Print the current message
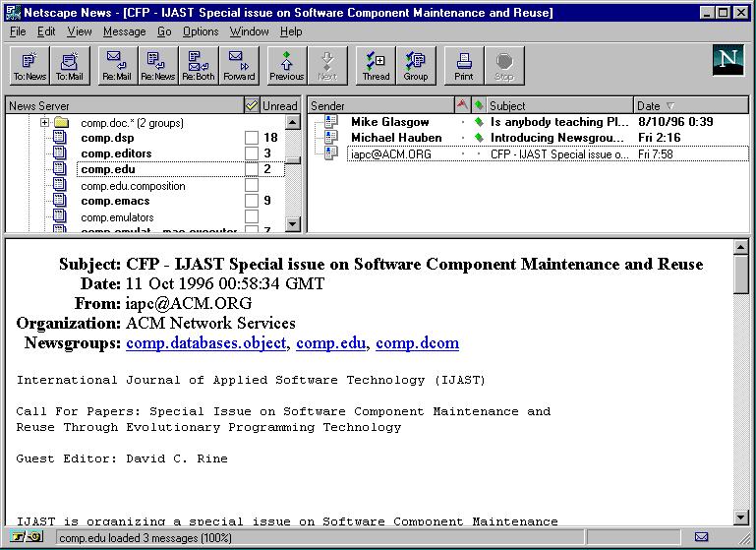 [464, 66]
